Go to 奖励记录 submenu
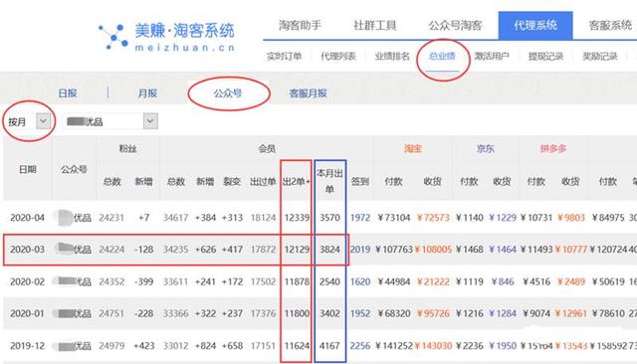Viewport: 637px width, 364px height. pyautogui.click(x=599, y=56)
